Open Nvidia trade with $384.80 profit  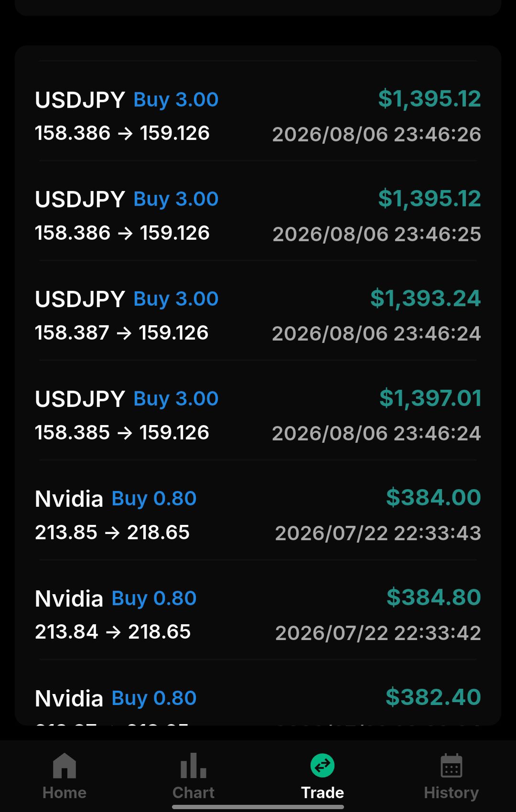pos(258,615)
